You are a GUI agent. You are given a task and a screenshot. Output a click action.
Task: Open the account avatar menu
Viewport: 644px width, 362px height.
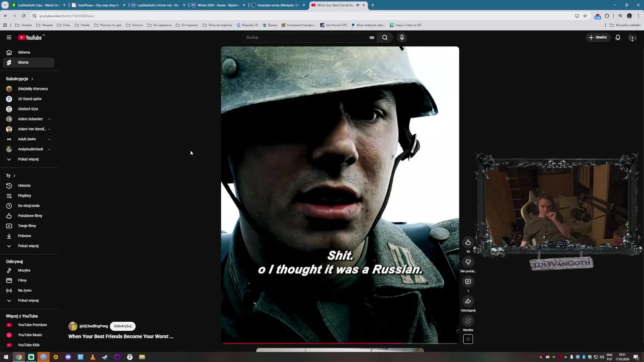point(632,37)
